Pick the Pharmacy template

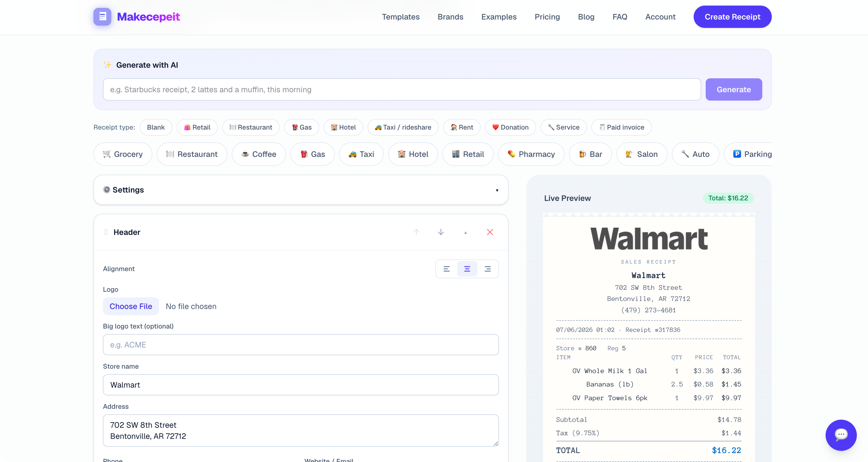531,154
